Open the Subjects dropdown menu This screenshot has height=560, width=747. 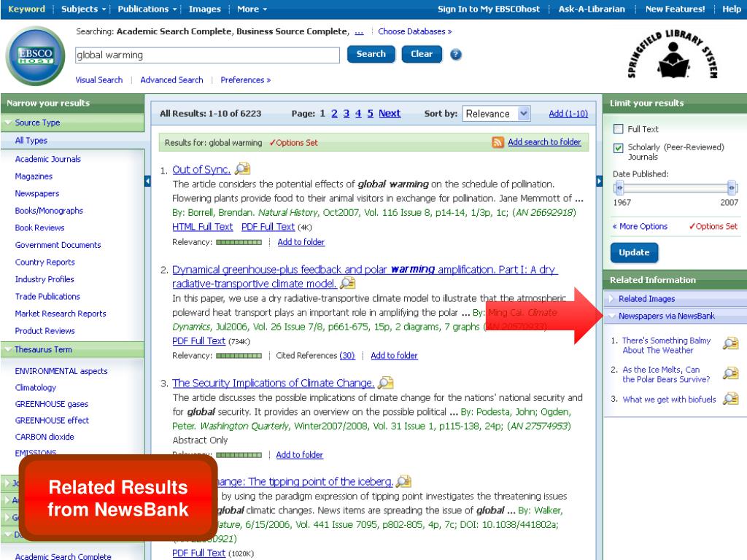click(x=83, y=9)
